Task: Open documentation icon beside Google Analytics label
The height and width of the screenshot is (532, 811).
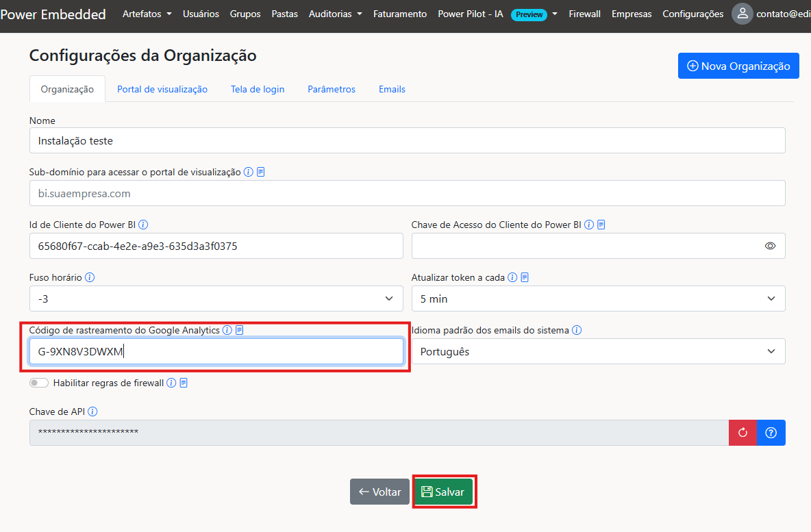Action: [240, 330]
